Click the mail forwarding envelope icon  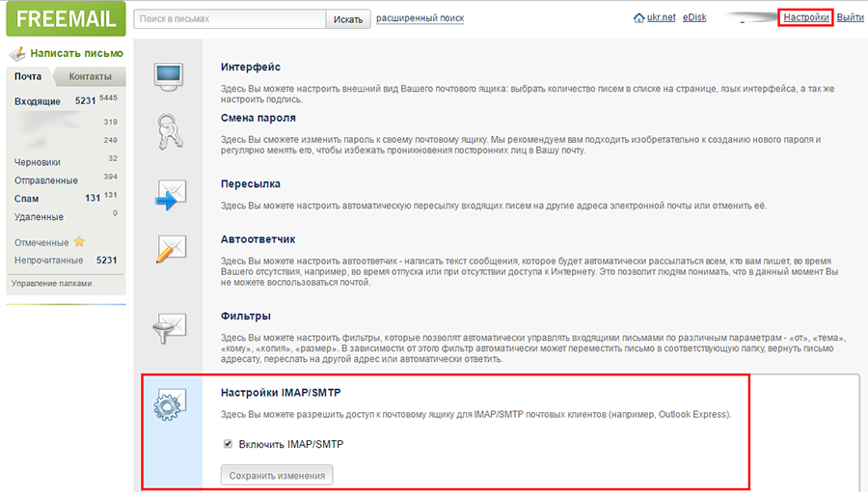pyautogui.click(x=171, y=194)
